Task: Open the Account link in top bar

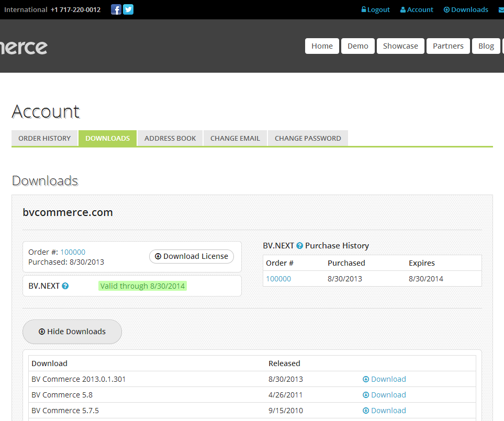Action: [417, 9]
